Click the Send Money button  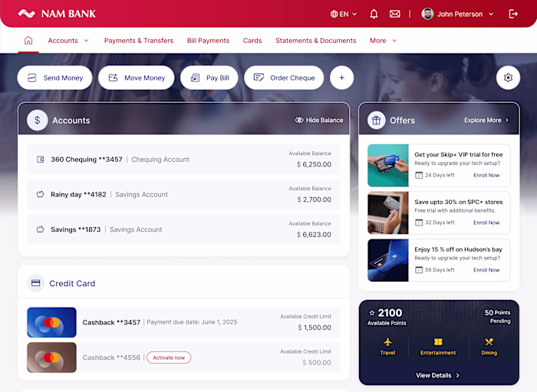pos(54,77)
